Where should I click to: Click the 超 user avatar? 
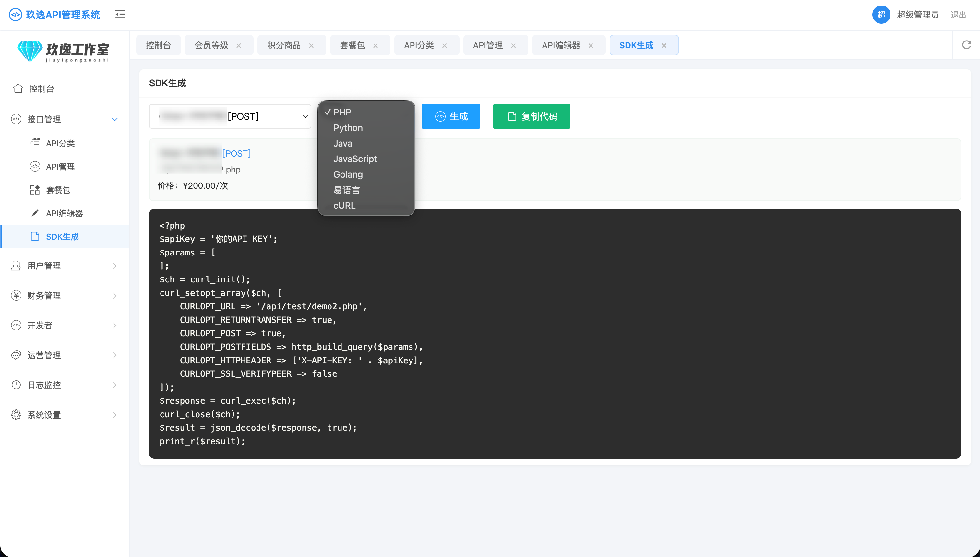(881, 15)
